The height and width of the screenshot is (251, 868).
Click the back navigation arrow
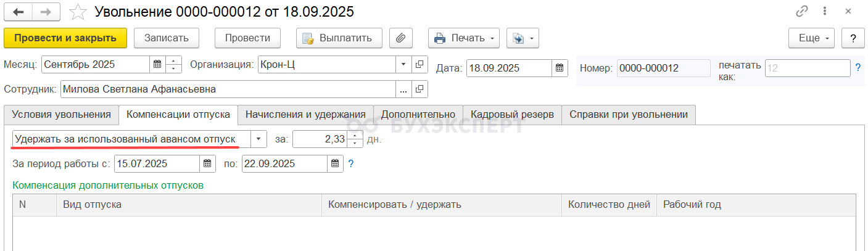pos(19,12)
